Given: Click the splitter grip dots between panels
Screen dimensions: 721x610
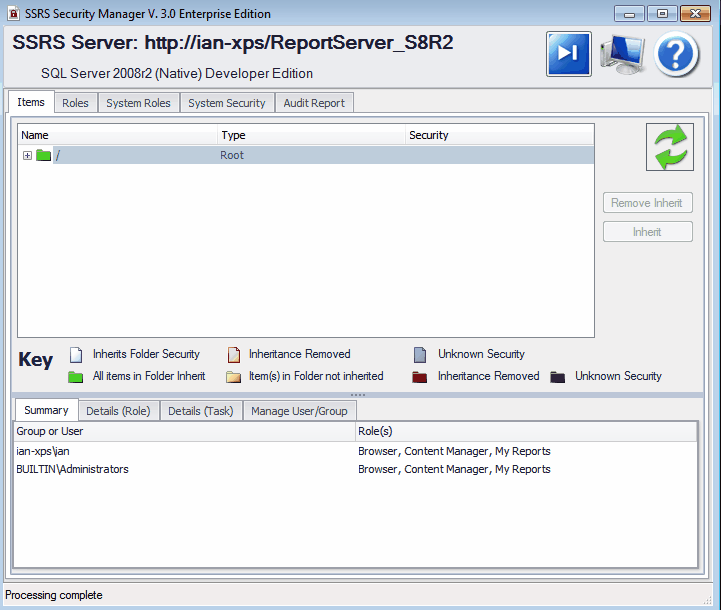Looking at the screenshot, I should 358,395.
